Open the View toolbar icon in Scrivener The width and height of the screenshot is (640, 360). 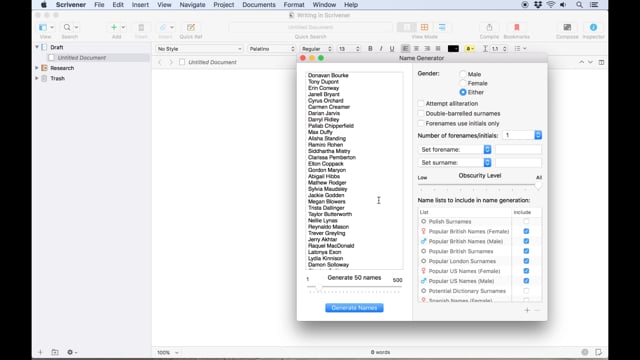43,27
